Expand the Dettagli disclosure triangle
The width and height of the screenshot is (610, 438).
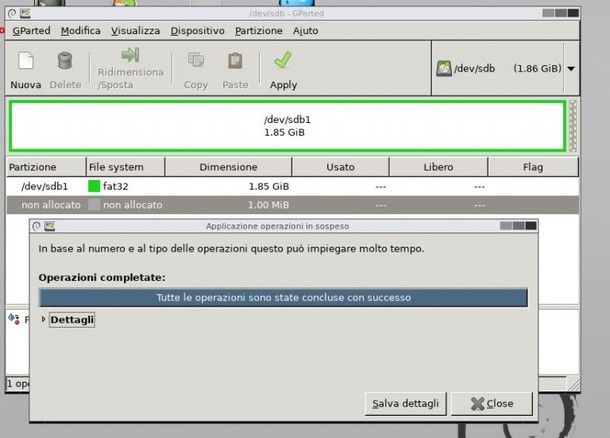pos(44,319)
